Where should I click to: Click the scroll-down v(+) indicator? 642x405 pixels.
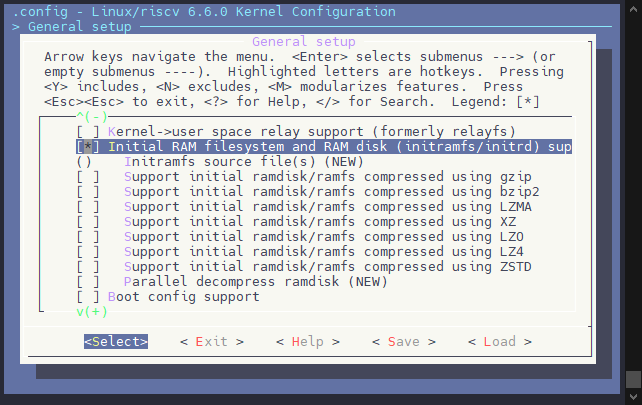point(92,311)
